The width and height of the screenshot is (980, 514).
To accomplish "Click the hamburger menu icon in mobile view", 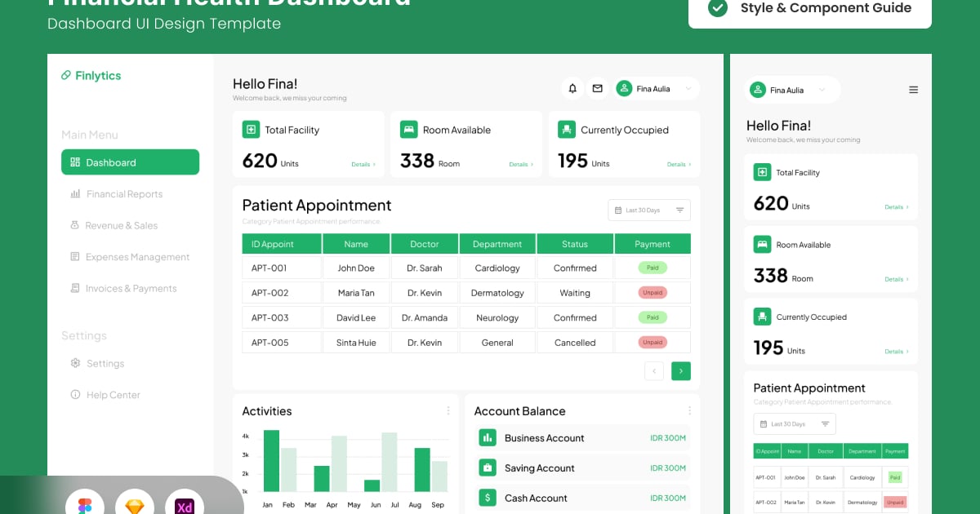I will tap(913, 90).
